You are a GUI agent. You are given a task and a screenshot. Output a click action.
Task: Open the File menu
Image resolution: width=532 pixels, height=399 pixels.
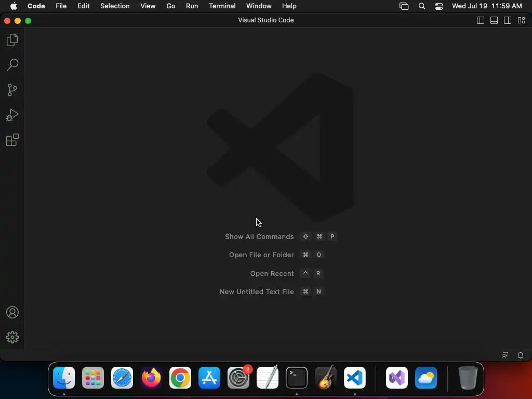[x=61, y=6]
